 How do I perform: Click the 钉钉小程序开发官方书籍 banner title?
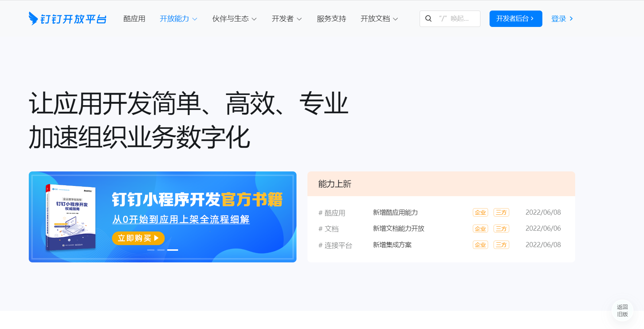click(x=197, y=199)
